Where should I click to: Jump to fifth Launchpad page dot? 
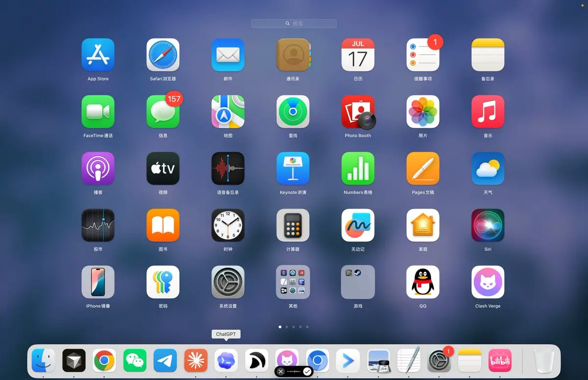(x=307, y=327)
